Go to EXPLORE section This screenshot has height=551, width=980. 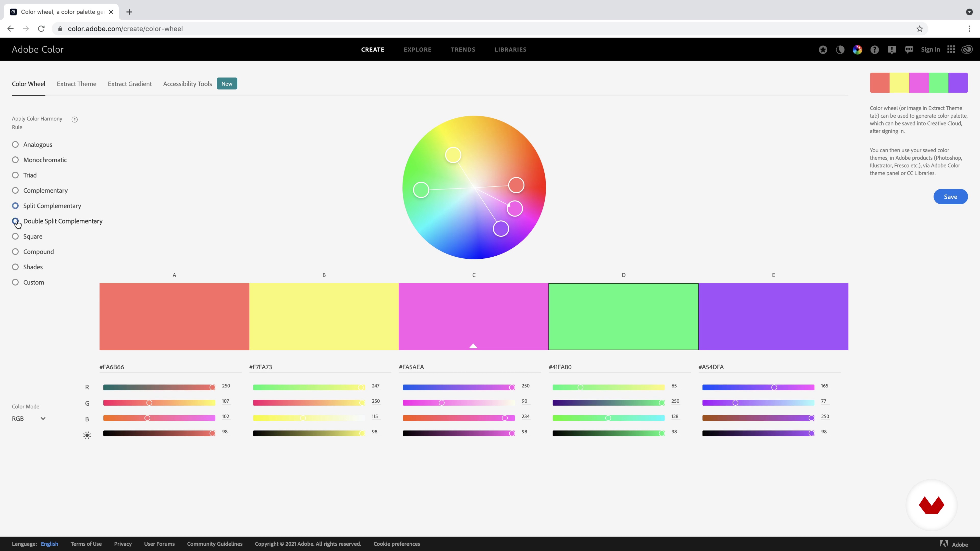tap(417, 49)
